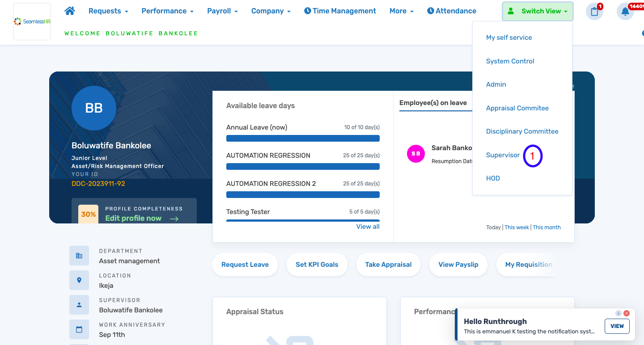The image size is (644, 345).
Task: Click the Annual Leave progress bar
Action: [303, 139]
